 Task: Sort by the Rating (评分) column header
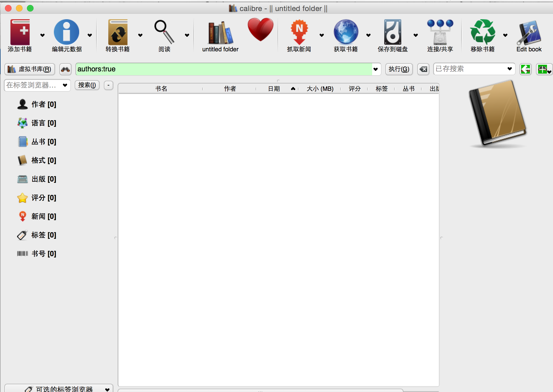[x=355, y=89]
